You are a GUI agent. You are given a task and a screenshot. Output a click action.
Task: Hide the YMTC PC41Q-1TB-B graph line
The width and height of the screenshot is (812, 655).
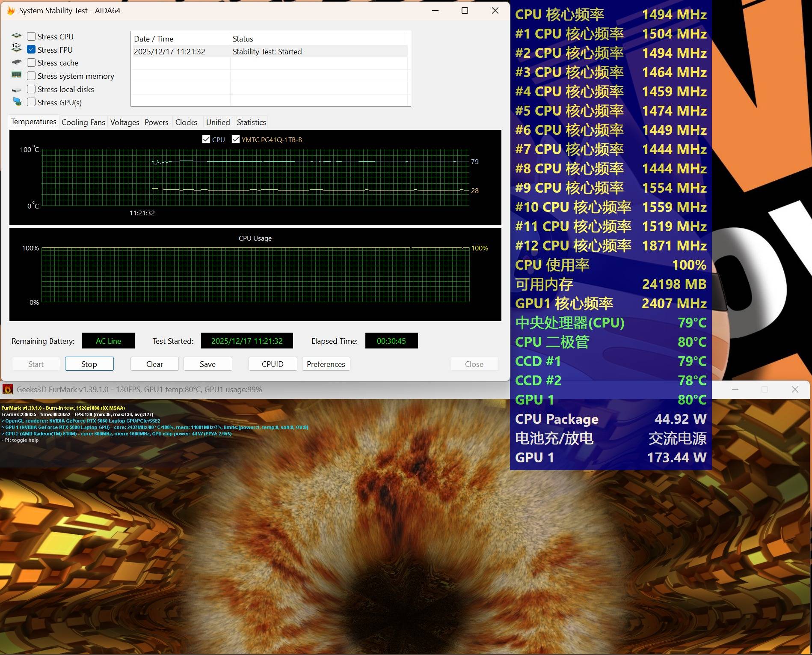pyautogui.click(x=235, y=140)
